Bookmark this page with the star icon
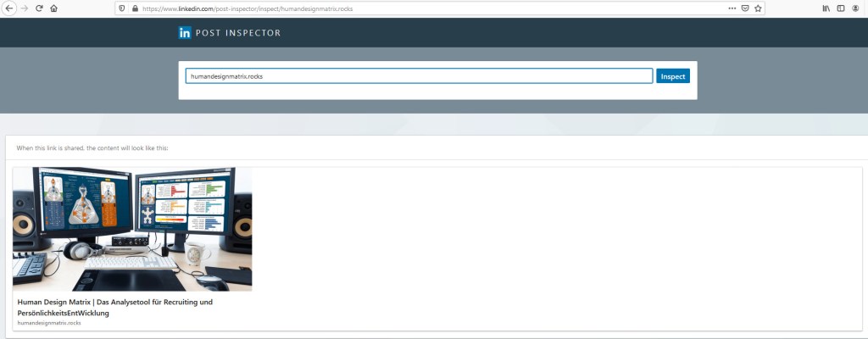This screenshot has height=339, width=868. [x=759, y=8]
